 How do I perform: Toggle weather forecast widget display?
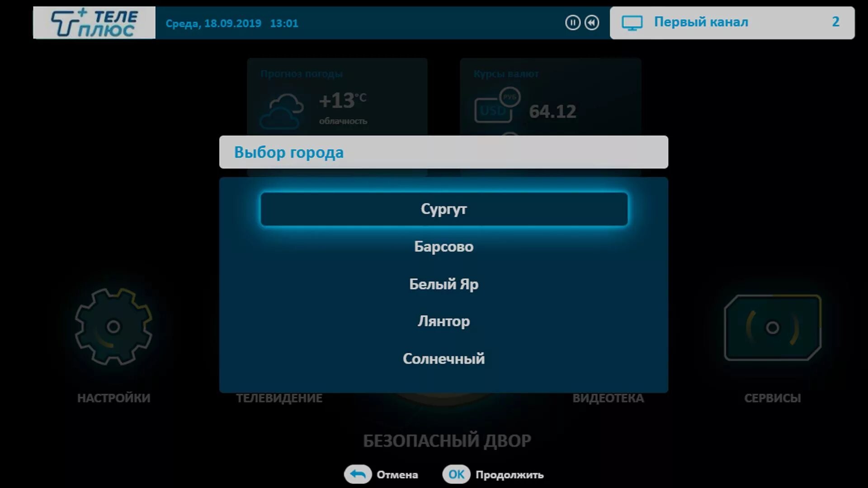[337, 99]
